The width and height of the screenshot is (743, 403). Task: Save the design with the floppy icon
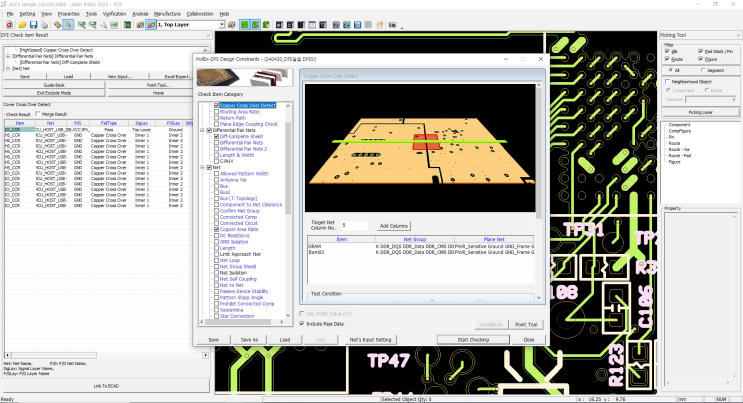pyautogui.click(x=33, y=25)
